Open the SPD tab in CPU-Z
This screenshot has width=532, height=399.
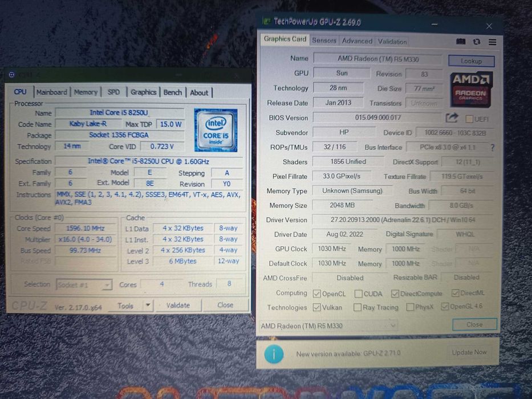(x=113, y=92)
